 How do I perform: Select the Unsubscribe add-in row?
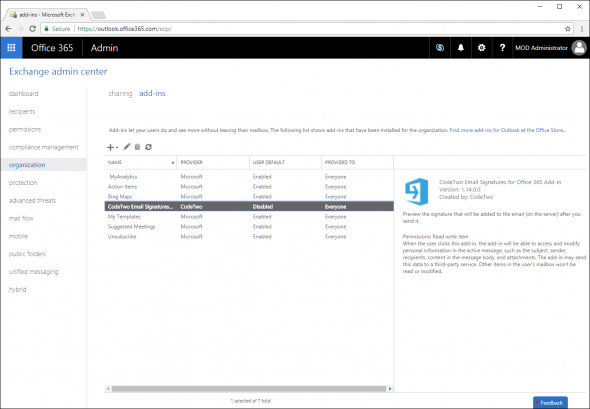[x=249, y=237]
